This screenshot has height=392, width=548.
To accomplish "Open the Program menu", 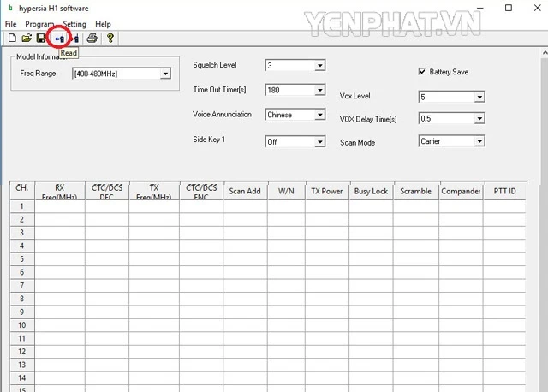I will pyautogui.click(x=39, y=24).
